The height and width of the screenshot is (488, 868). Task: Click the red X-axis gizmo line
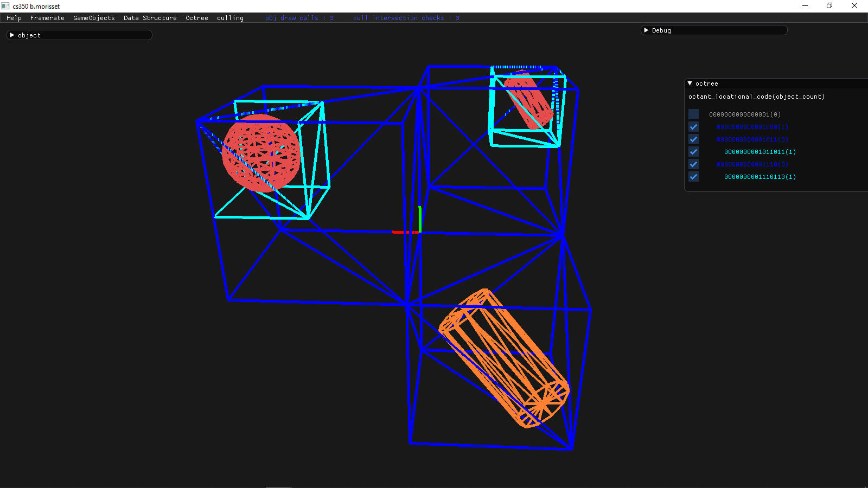[x=403, y=232]
